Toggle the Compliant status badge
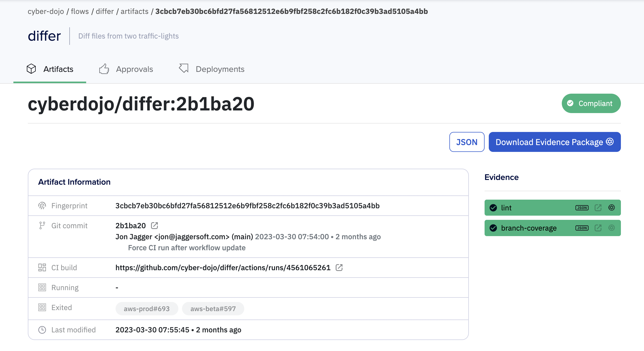 pos(590,103)
